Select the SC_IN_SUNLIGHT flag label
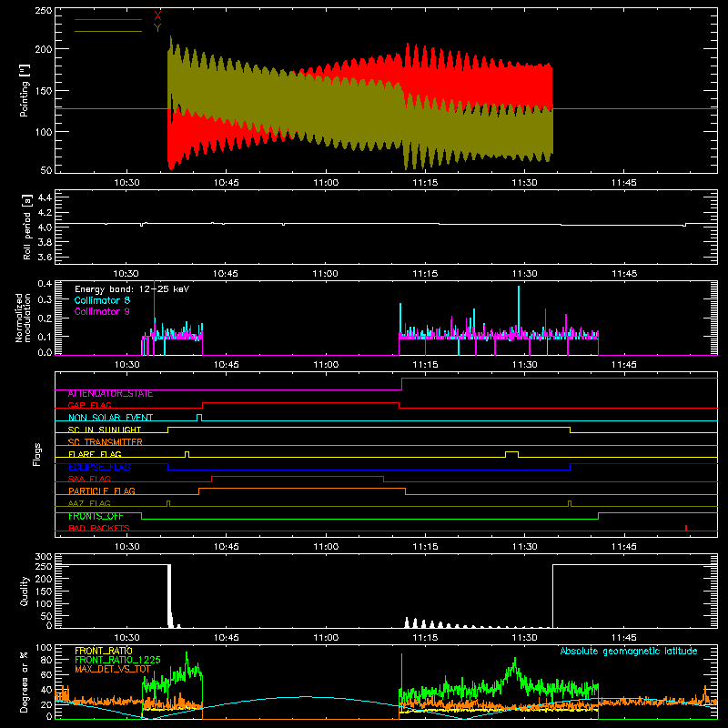The image size is (728, 728). pyautogui.click(x=105, y=430)
